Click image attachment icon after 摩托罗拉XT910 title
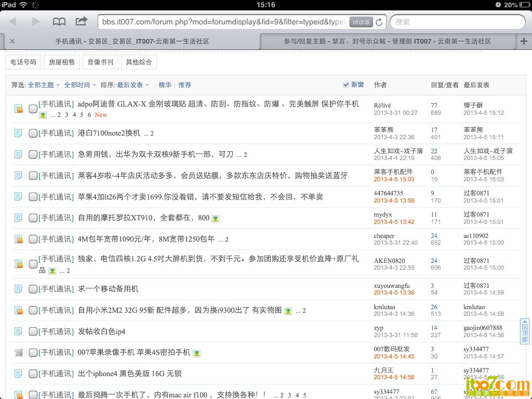 [215, 219]
